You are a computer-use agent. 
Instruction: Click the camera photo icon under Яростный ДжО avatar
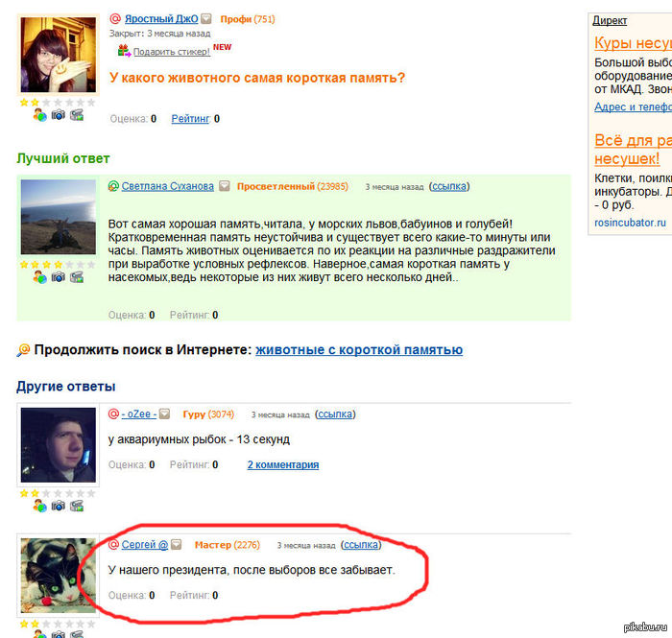coord(59,115)
